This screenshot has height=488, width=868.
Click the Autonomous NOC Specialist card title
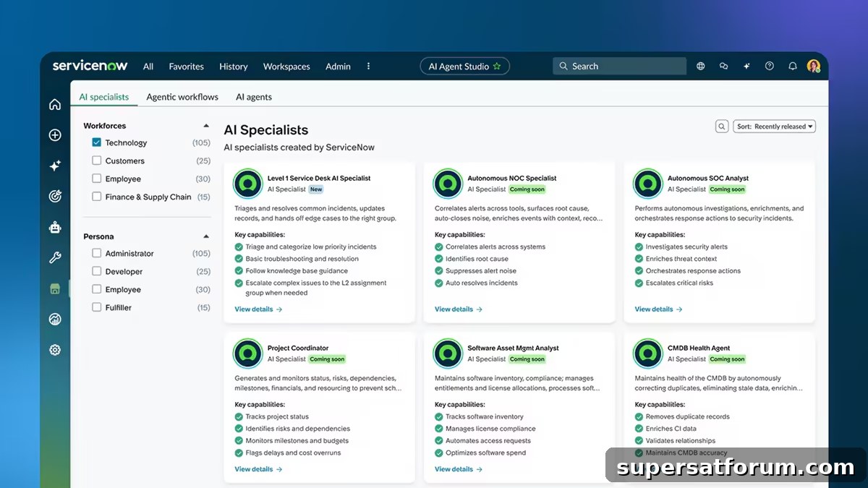point(512,178)
